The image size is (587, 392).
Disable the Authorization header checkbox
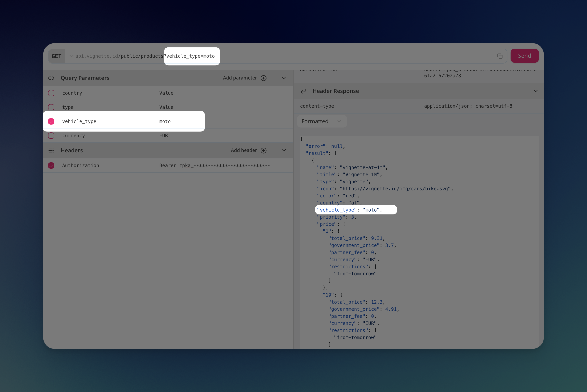coord(51,165)
